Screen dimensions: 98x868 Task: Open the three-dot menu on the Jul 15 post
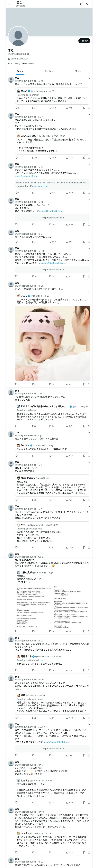(89, 164)
